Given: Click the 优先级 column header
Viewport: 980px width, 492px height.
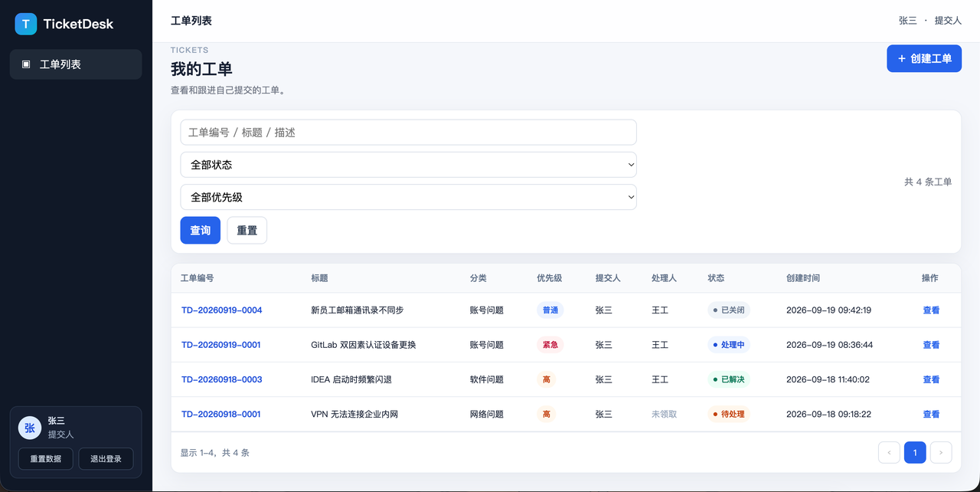Looking at the screenshot, I should coord(550,278).
